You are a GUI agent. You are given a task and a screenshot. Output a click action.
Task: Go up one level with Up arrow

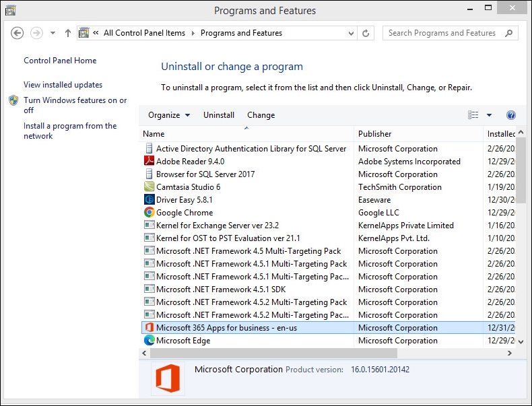click(68, 33)
